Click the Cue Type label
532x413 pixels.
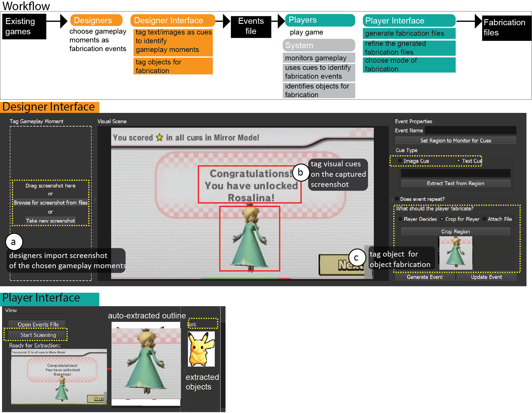tap(407, 150)
